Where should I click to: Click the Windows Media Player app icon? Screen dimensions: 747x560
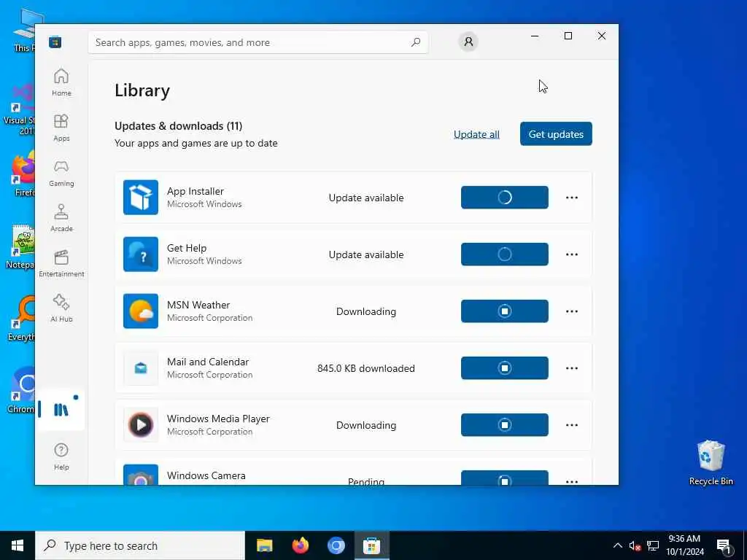click(x=141, y=425)
